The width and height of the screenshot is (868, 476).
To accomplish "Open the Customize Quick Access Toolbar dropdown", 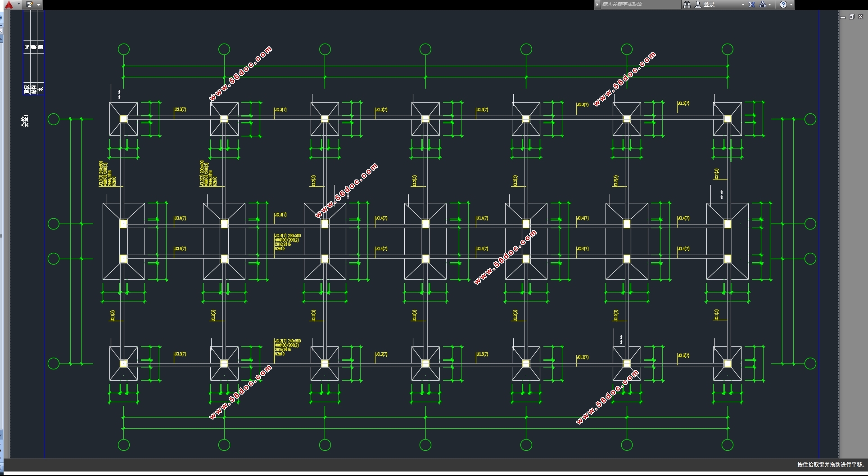I will (39, 4).
